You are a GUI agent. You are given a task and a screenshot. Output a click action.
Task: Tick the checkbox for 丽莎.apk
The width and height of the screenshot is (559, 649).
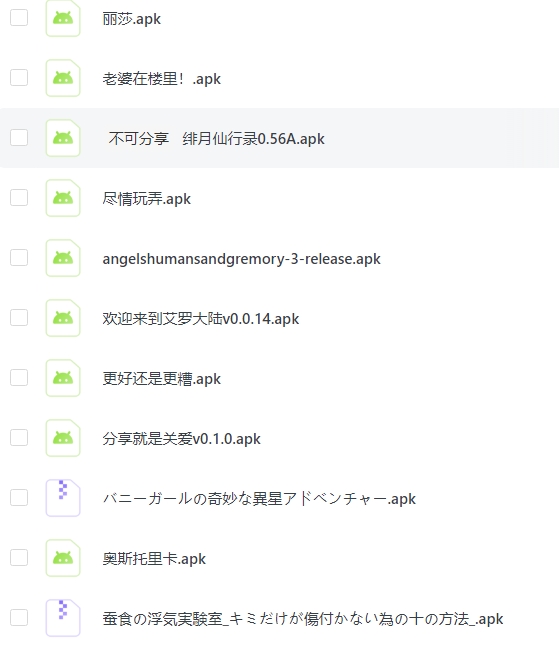click(19, 18)
